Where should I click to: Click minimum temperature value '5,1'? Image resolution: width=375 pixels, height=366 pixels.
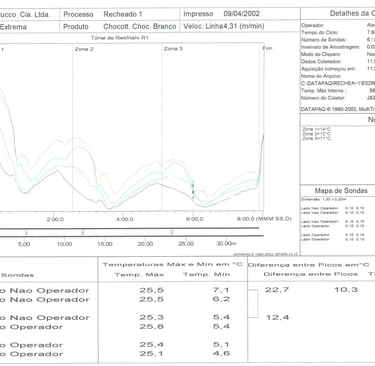pyautogui.click(x=221, y=344)
